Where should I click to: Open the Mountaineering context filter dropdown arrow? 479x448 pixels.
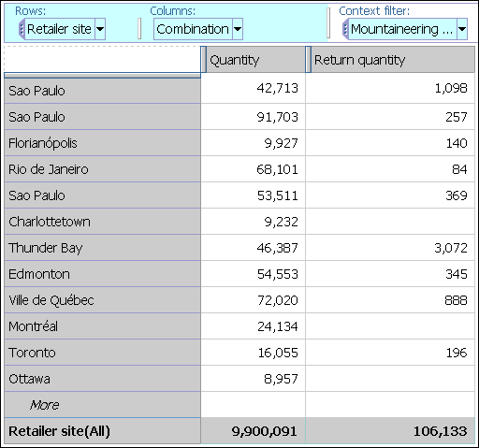(x=462, y=29)
